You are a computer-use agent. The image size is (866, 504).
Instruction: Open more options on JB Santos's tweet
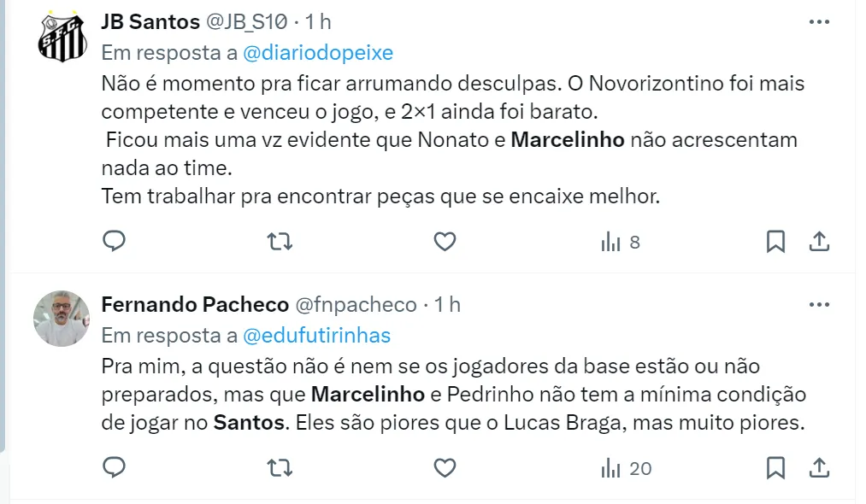819,21
